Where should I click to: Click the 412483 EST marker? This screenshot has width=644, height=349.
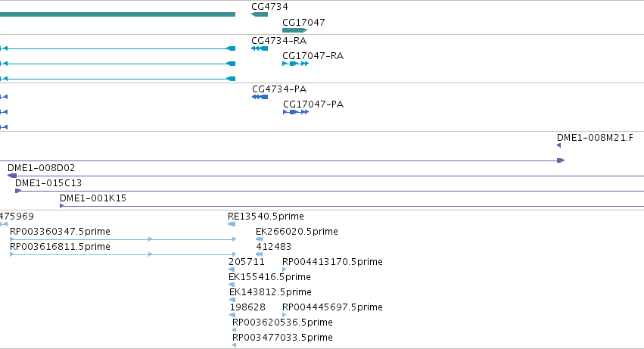(x=259, y=254)
